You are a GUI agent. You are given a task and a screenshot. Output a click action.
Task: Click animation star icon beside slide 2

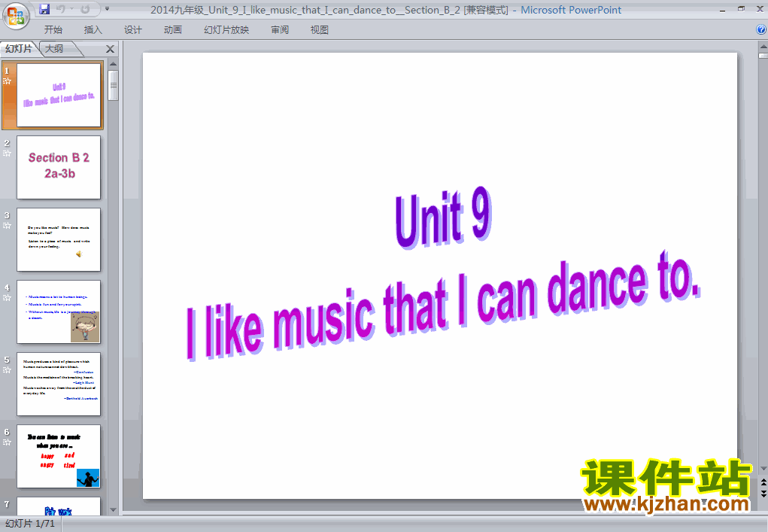pos(7,154)
